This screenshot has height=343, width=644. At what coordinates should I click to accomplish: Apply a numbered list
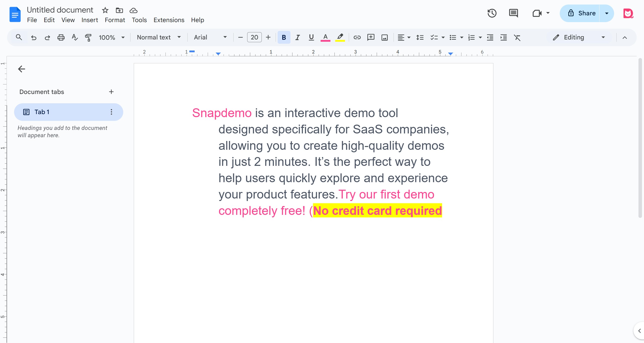[471, 37]
